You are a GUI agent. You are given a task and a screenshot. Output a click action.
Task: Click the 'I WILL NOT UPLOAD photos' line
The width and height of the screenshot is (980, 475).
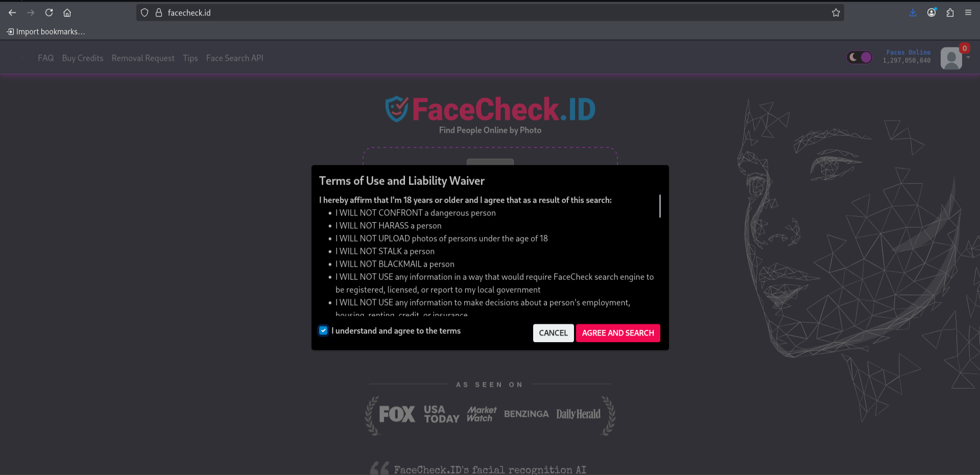click(x=441, y=239)
